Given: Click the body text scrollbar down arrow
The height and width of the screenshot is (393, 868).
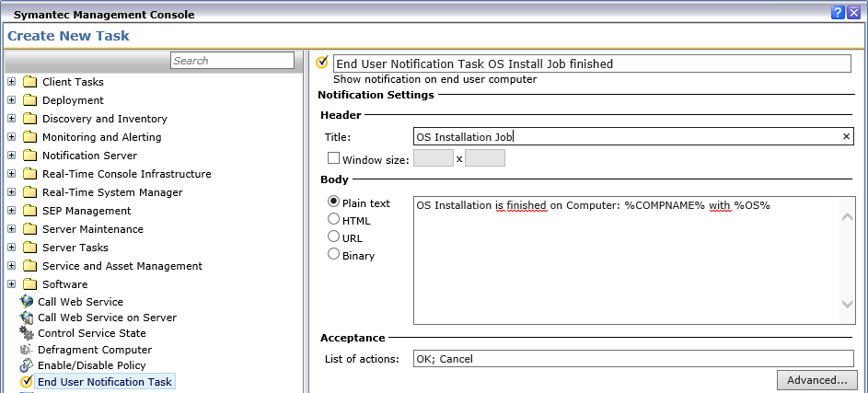Looking at the screenshot, I should pos(848,305).
